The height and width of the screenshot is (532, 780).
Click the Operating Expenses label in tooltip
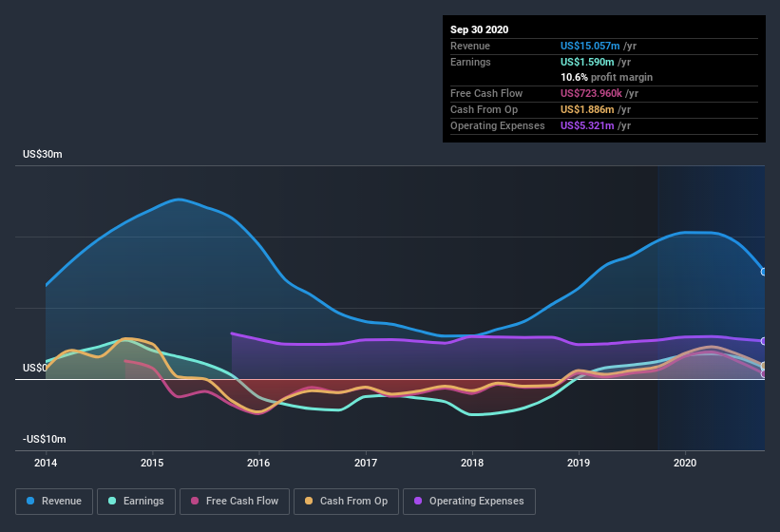tap(498, 125)
